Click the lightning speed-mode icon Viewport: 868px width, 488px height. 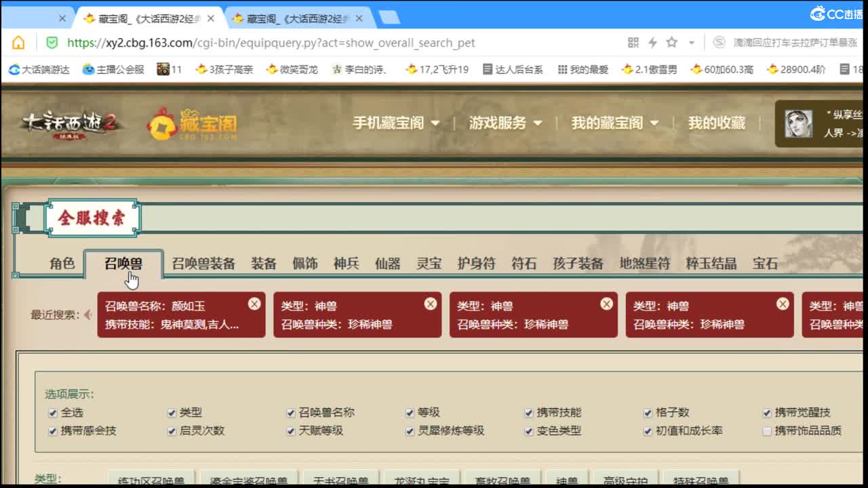[x=652, y=43]
